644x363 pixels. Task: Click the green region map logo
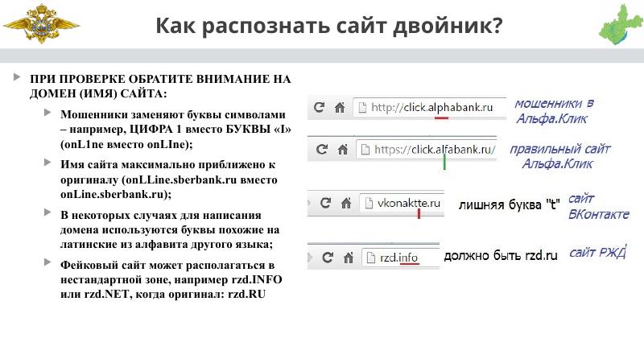621,24
